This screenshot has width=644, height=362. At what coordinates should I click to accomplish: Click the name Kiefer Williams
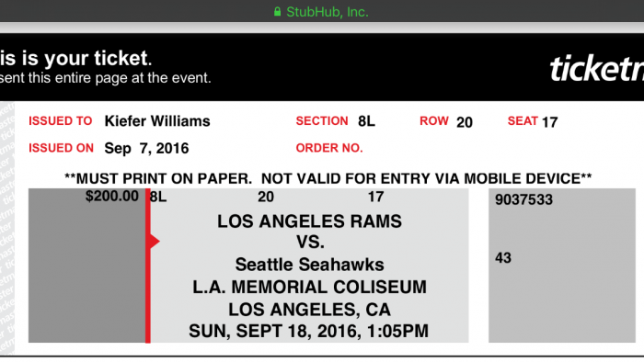click(157, 121)
